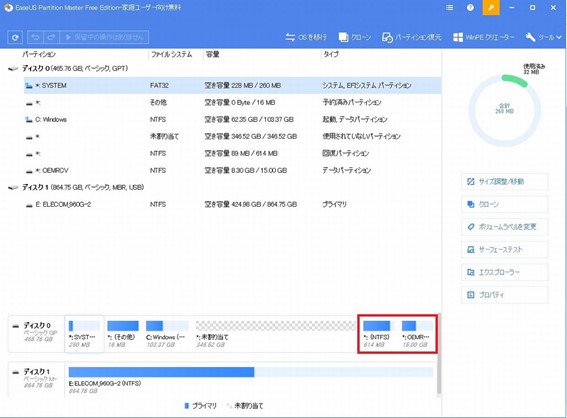Click the ディスク 0 disk icon in list

(13, 68)
